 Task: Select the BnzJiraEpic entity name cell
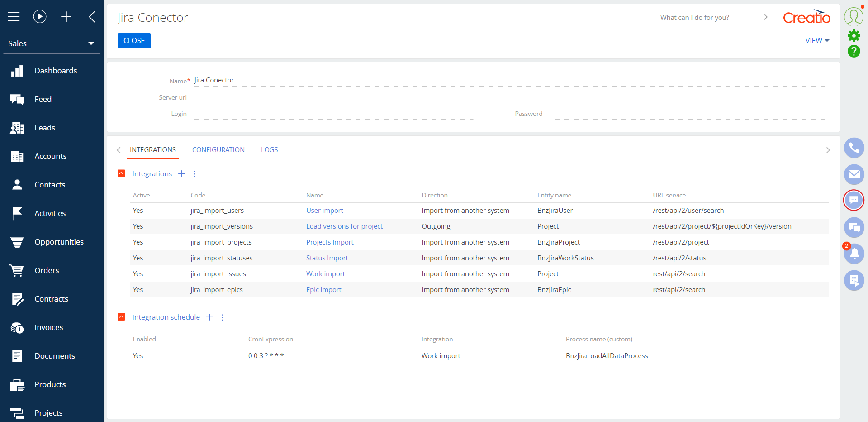pos(554,290)
